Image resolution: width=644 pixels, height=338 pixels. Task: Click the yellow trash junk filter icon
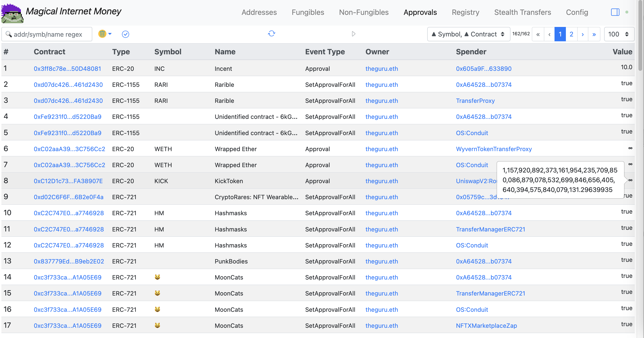102,34
